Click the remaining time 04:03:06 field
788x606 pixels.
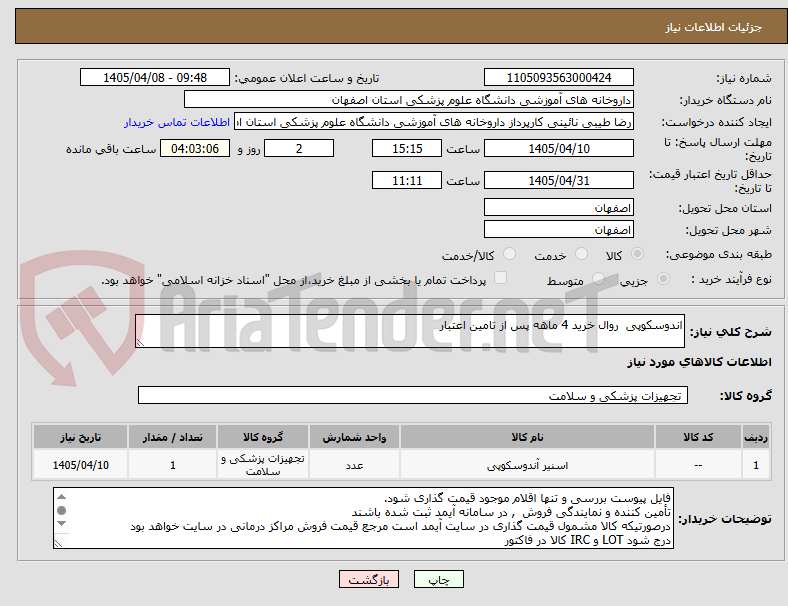(x=194, y=148)
